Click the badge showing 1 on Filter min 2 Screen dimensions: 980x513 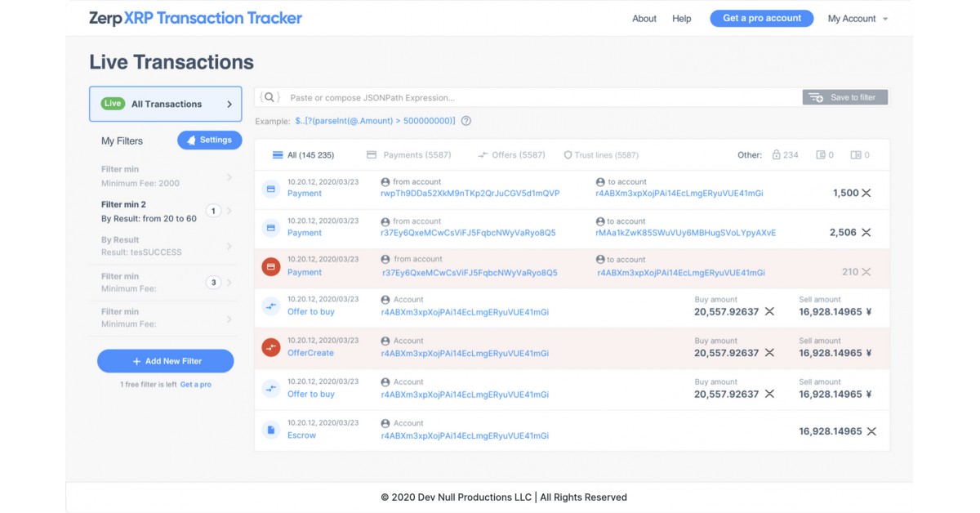point(213,211)
